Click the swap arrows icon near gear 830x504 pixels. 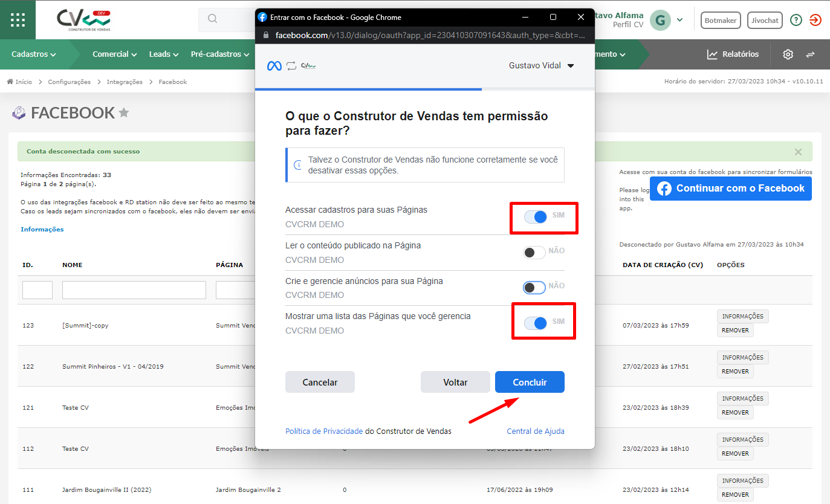point(810,54)
